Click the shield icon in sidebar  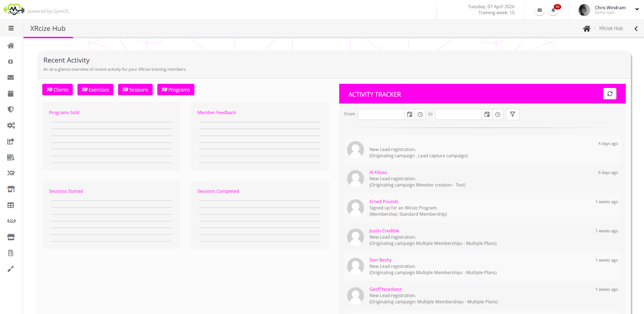pos(11,109)
